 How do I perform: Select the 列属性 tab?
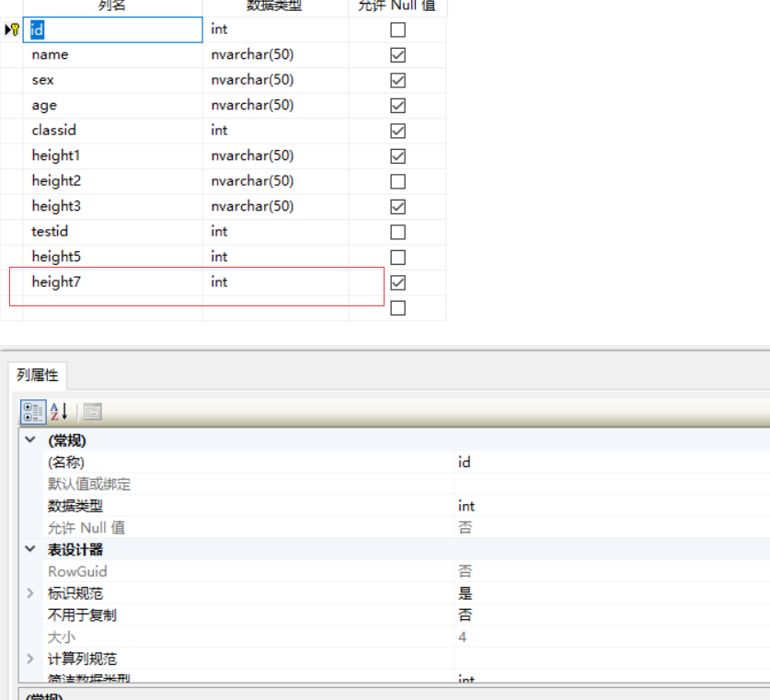pyautogui.click(x=38, y=375)
